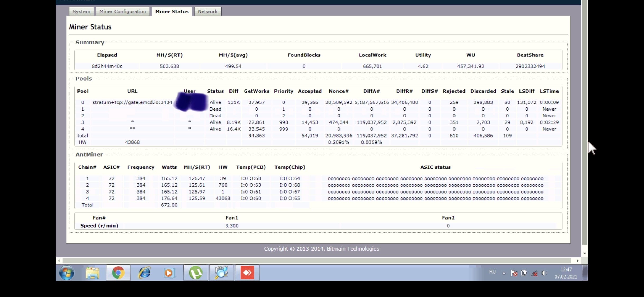644x297 pixels.
Task: Click the chain 1 MH/S value 126.47
Action: point(197,178)
